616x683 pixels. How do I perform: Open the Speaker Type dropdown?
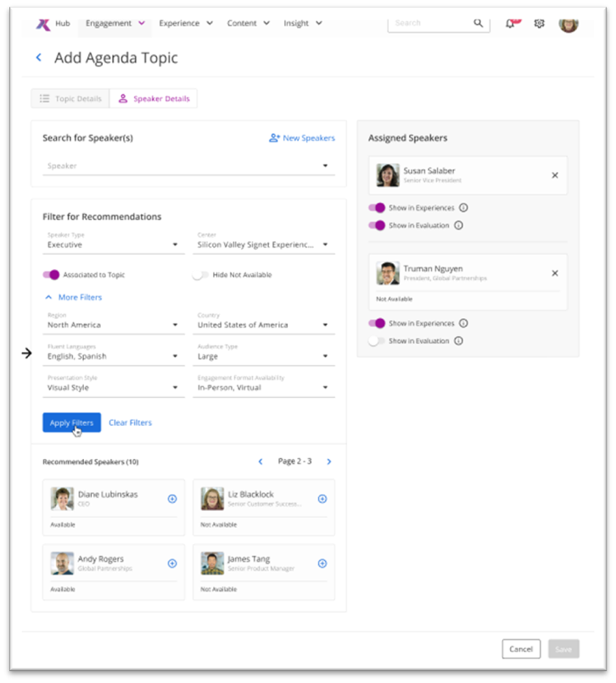[x=113, y=244]
